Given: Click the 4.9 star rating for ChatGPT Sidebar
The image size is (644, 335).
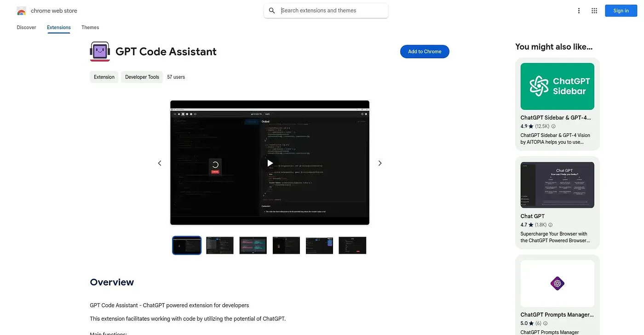Looking at the screenshot, I should tap(527, 126).
